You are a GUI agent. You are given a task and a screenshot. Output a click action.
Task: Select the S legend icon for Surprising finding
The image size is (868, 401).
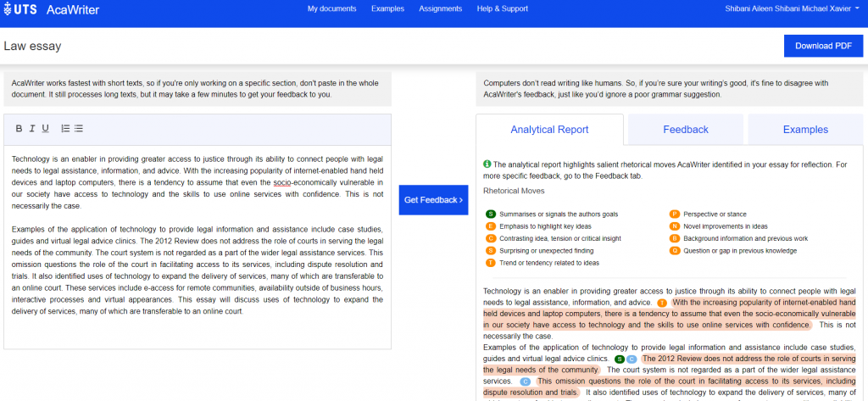491,250
